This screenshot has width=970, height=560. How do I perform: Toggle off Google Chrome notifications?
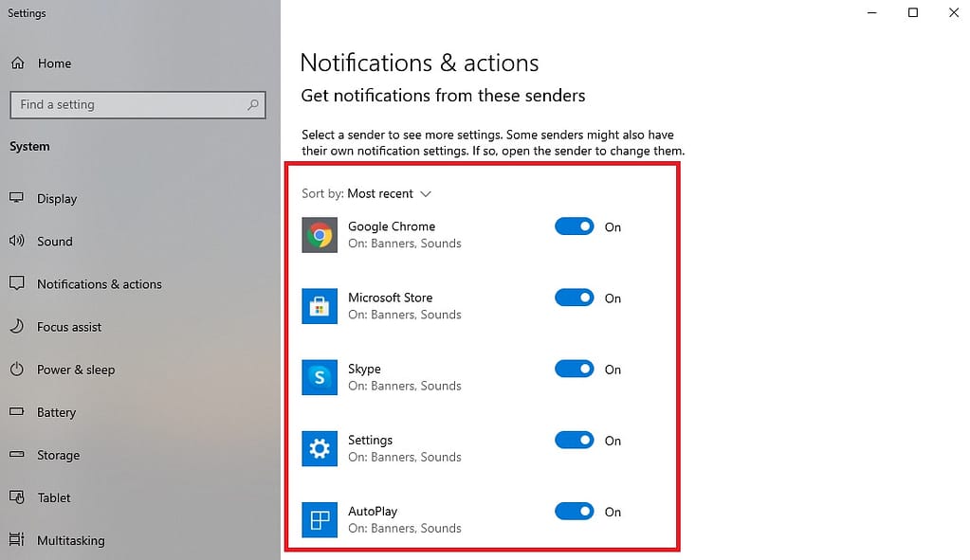click(574, 226)
